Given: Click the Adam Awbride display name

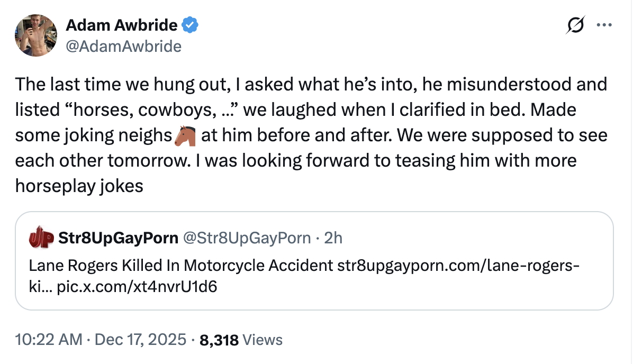Looking at the screenshot, I should [121, 24].
